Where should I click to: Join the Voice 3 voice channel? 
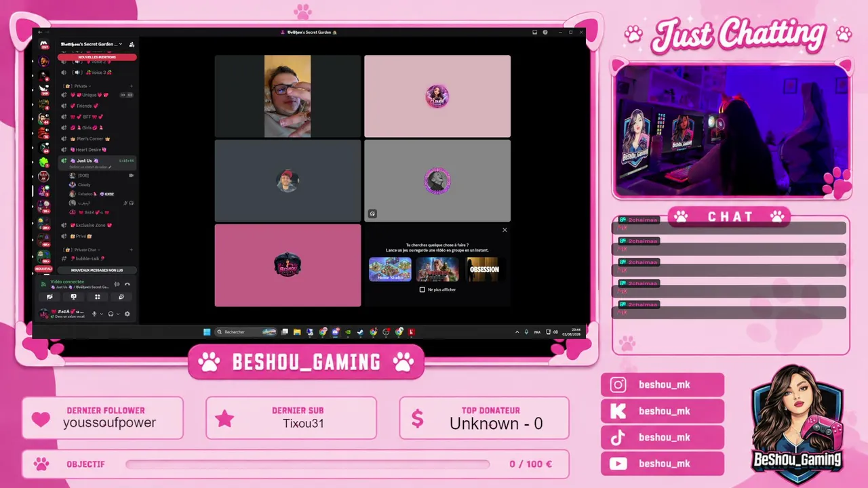point(97,73)
